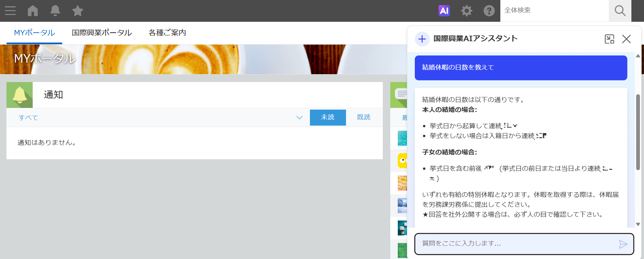
Task: Click the green message panel icon
Action: pyautogui.click(x=399, y=95)
